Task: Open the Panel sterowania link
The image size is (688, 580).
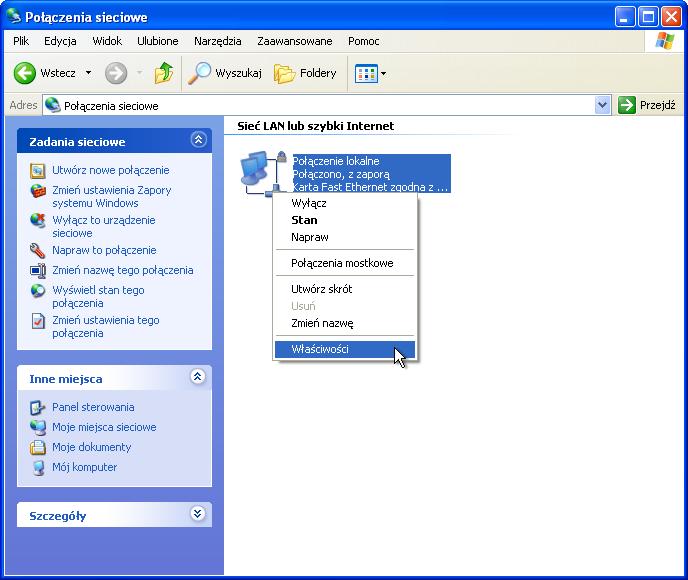Action: [x=93, y=407]
